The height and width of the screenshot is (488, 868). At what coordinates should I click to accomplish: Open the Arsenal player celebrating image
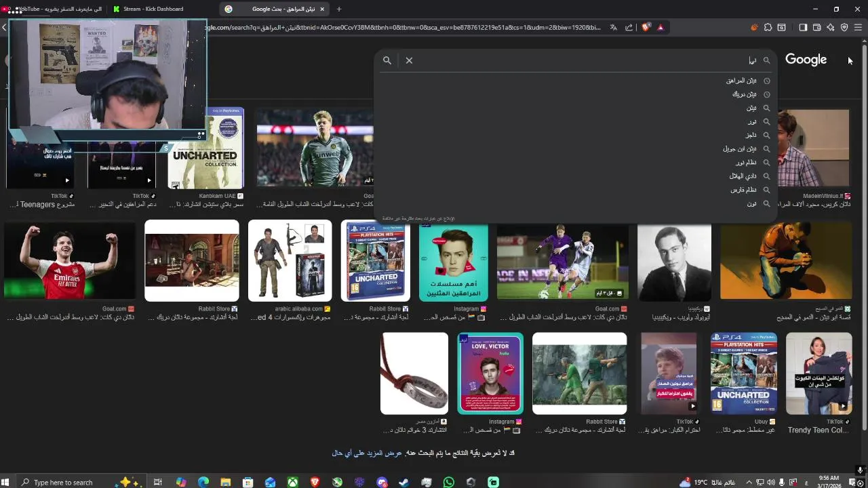[x=70, y=260]
